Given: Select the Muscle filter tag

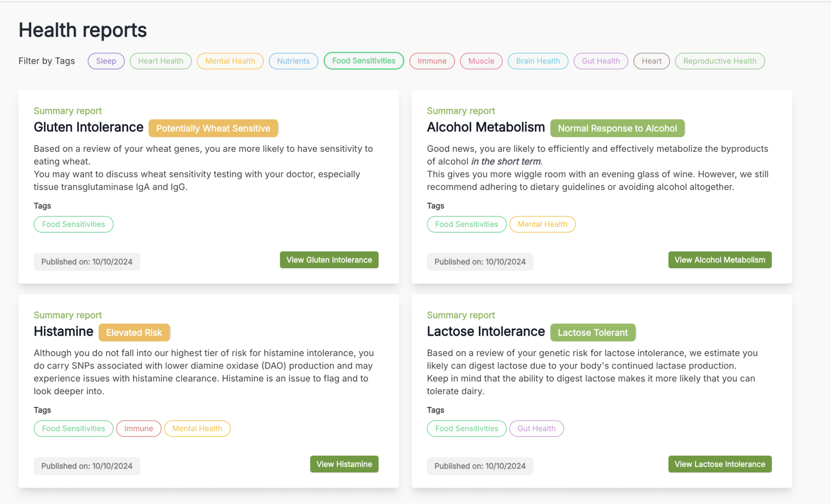Looking at the screenshot, I should (481, 61).
